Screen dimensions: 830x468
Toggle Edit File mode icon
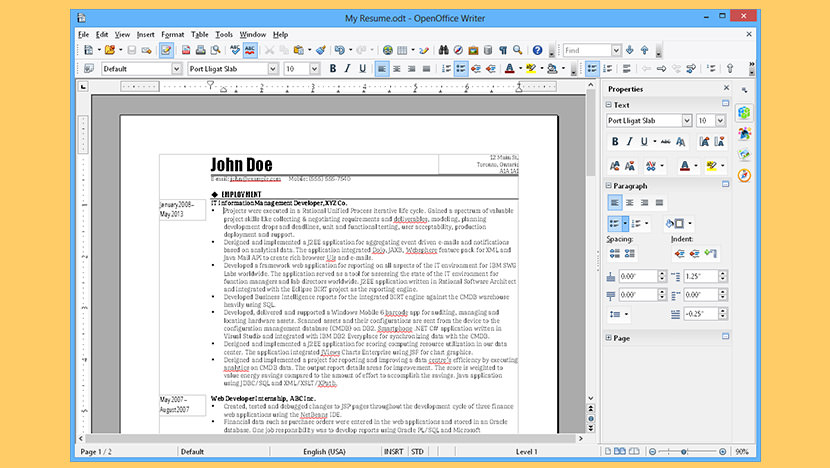pyautogui.click(x=166, y=50)
